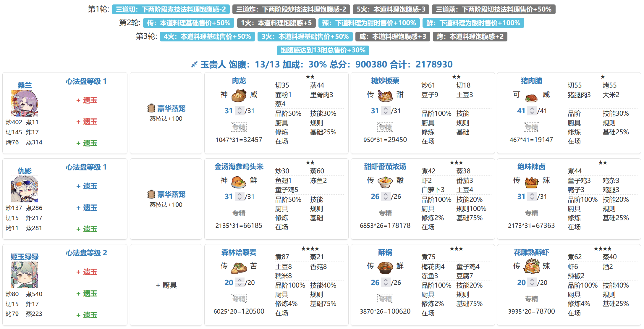The height and width of the screenshot is (329, 644).
Task: Toggle the 专精 option under 金汤海参鸡头米
Action: pyautogui.click(x=239, y=213)
